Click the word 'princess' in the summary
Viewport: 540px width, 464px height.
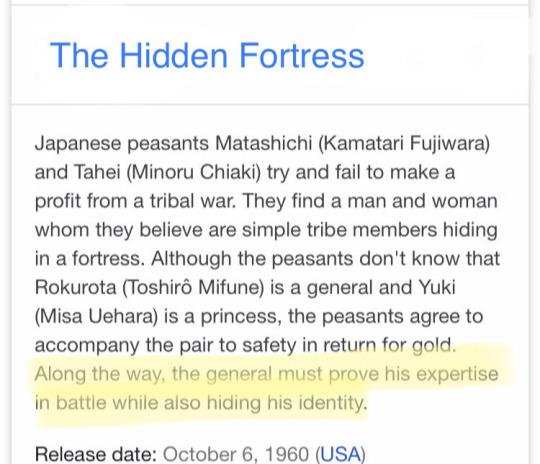pos(241,316)
